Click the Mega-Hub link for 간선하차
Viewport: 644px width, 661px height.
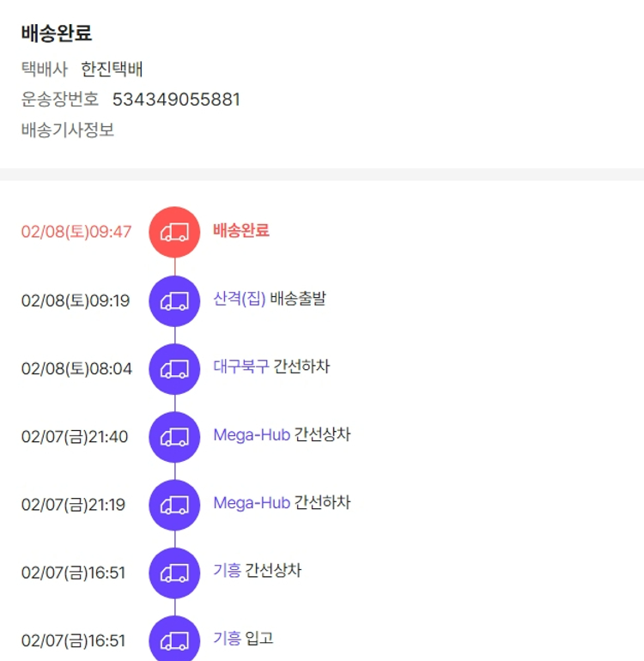point(252,503)
